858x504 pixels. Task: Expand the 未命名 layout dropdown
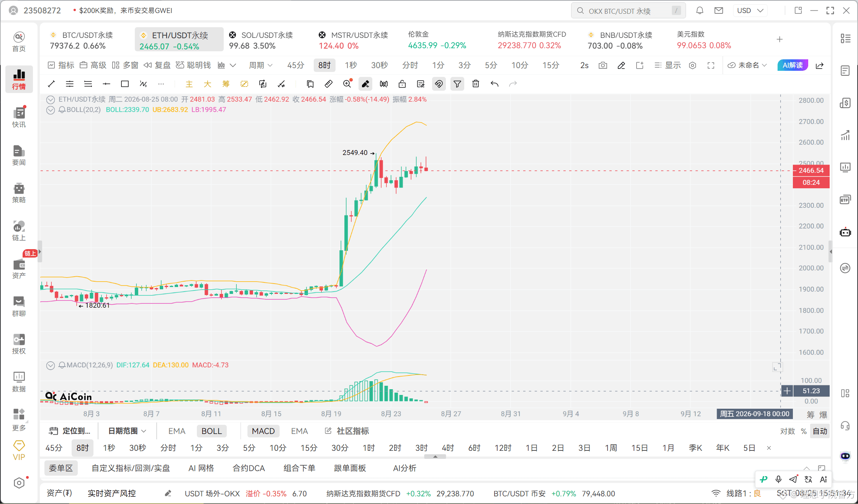(747, 65)
